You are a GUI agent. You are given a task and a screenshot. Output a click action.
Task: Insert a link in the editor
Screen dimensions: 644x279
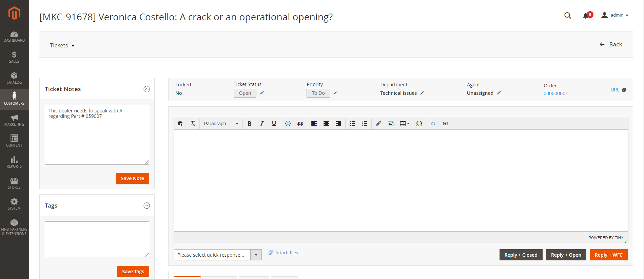378,124
